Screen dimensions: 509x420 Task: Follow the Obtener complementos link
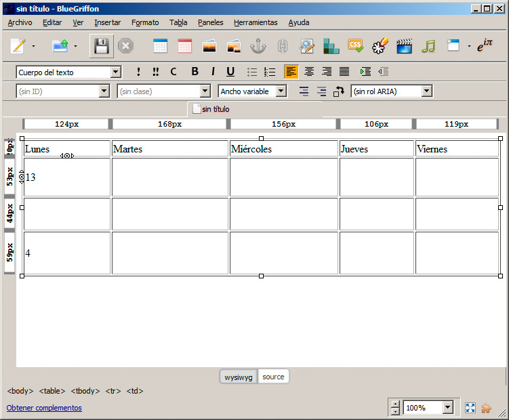click(44, 408)
